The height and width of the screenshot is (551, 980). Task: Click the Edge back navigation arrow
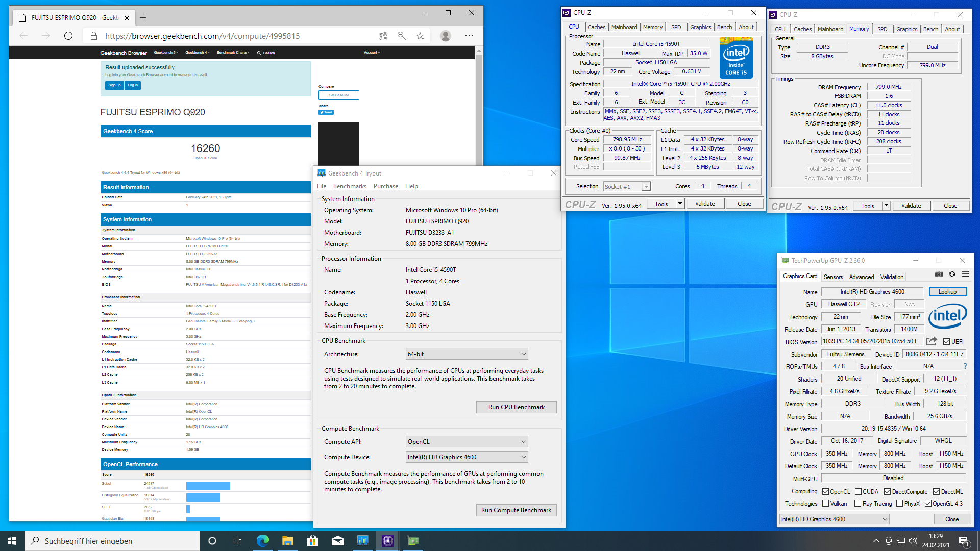point(23,36)
